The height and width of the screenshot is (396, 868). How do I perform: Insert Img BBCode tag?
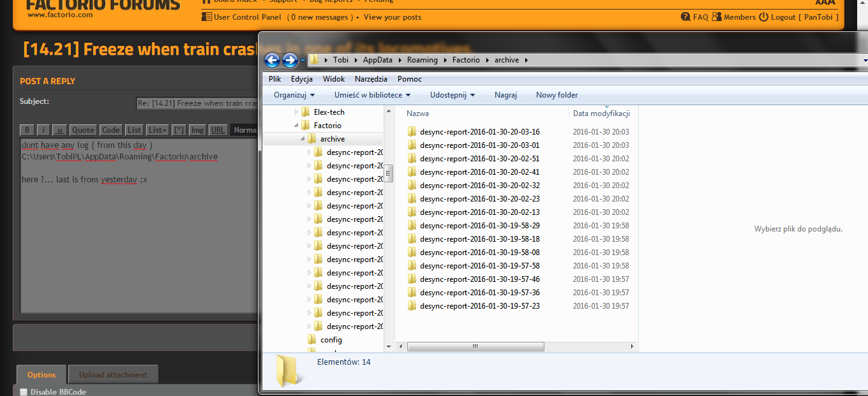point(198,129)
